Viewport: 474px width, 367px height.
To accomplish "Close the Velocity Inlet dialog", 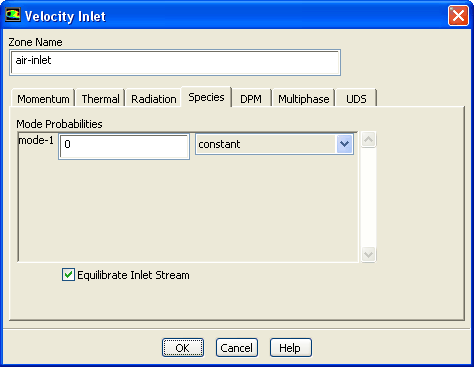I will 458,16.
